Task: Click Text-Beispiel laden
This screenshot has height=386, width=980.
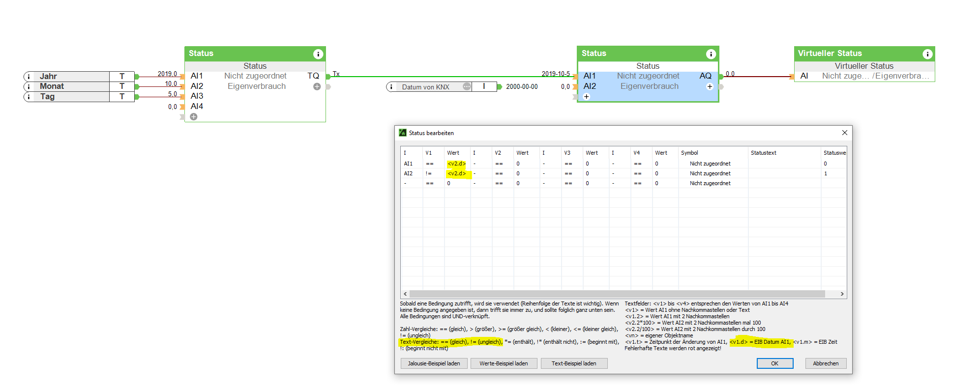Action: (574, 363)
